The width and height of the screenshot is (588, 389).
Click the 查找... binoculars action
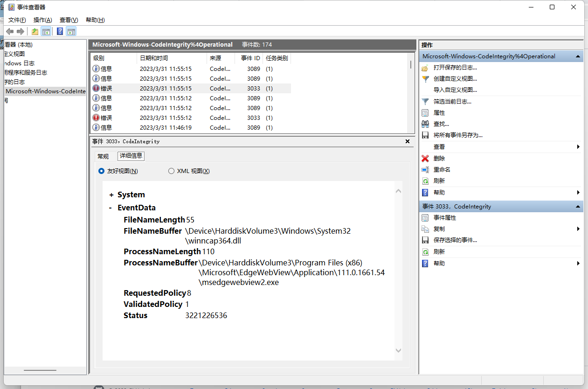pos(441,124)
